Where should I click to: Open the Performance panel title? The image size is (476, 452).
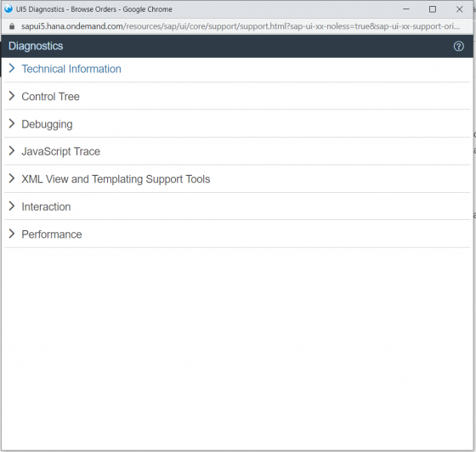pos(52,234)
